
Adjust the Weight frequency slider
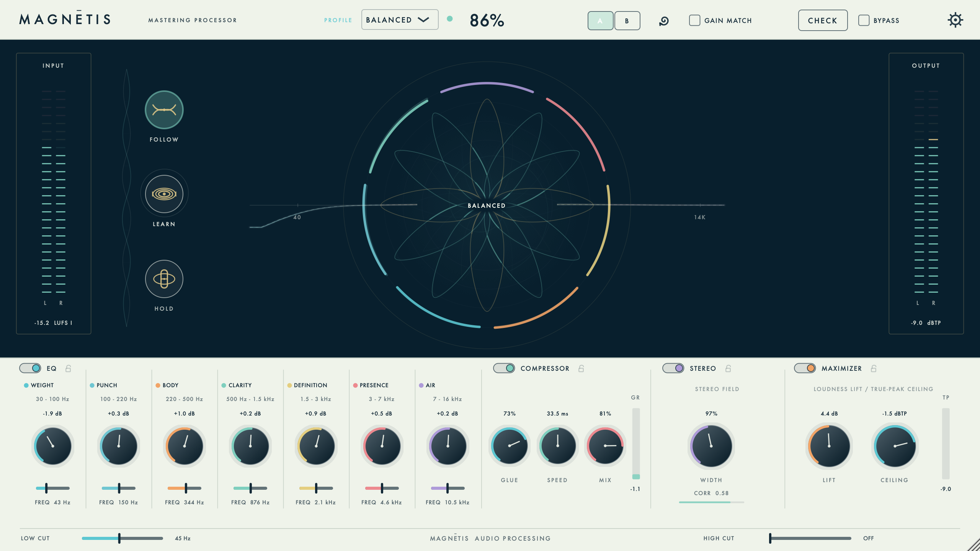click(x=53, y=488)
